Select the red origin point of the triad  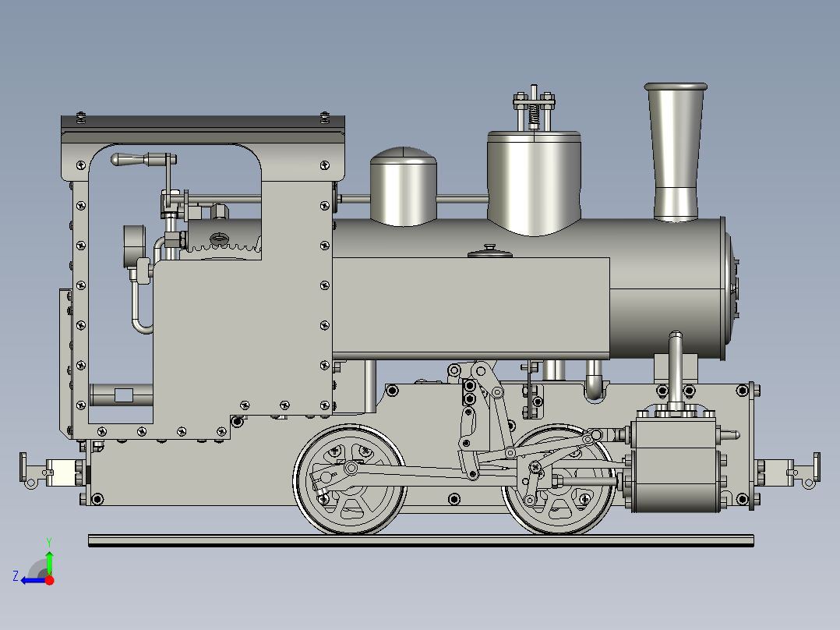point(48,581)
